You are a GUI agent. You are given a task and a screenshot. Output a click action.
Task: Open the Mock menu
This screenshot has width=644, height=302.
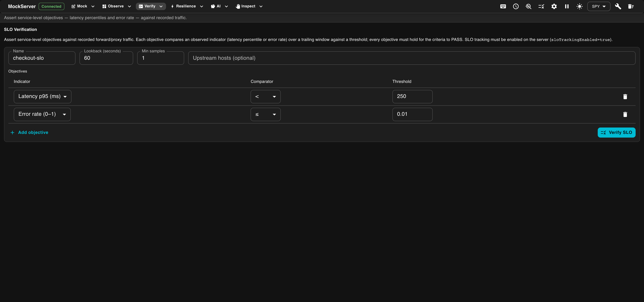83,6
